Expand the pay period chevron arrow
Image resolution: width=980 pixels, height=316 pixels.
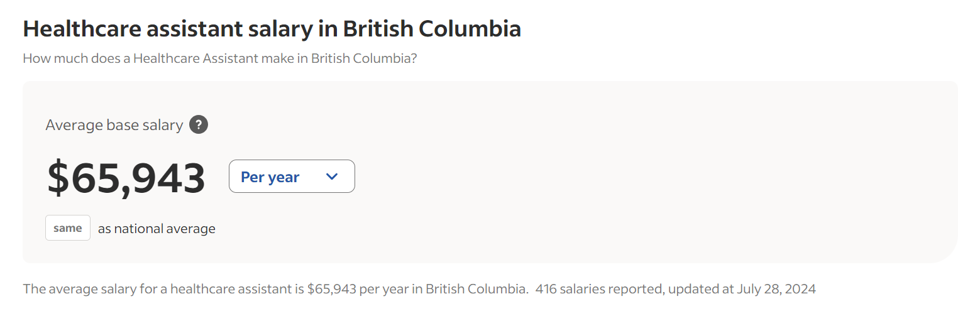coord(333,177)
